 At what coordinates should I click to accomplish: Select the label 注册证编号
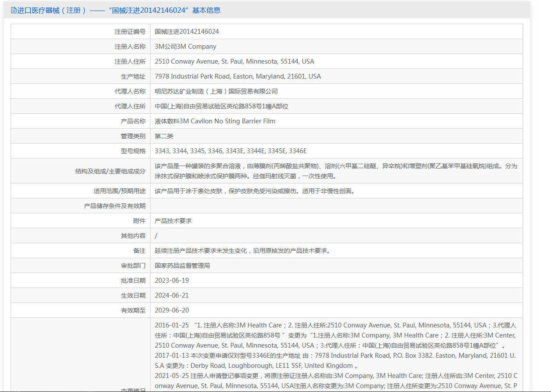tap(130, 32)
